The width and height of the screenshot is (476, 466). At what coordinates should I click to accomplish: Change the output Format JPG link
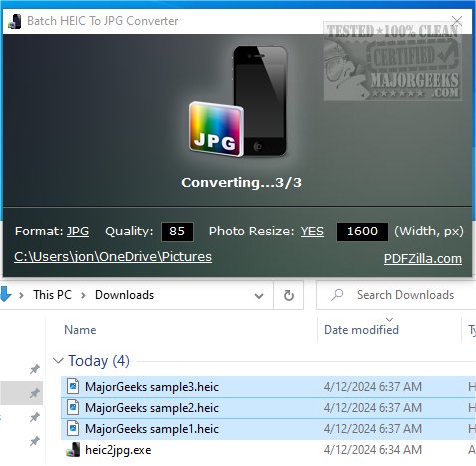(78, 232)
